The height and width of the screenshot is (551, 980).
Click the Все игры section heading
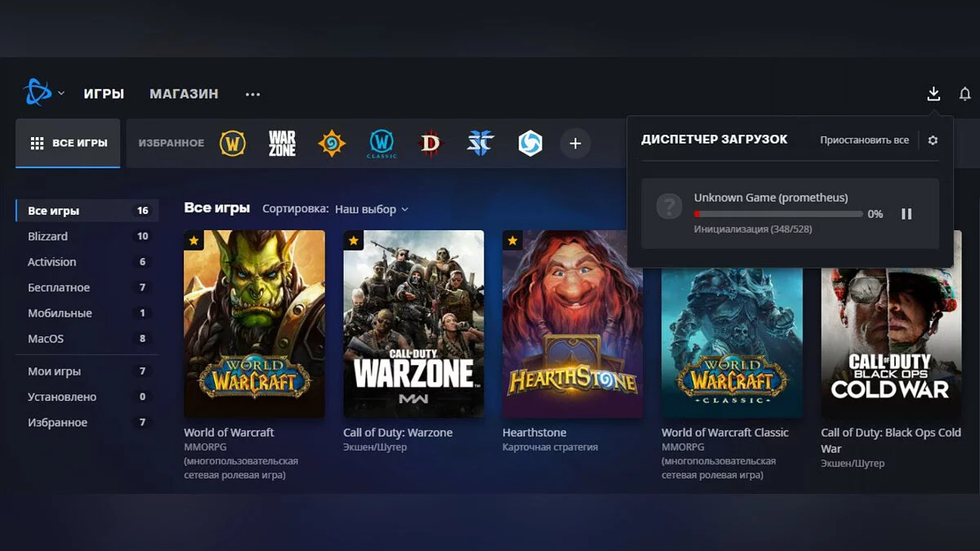pyautogui.click(x=216, y=208)
